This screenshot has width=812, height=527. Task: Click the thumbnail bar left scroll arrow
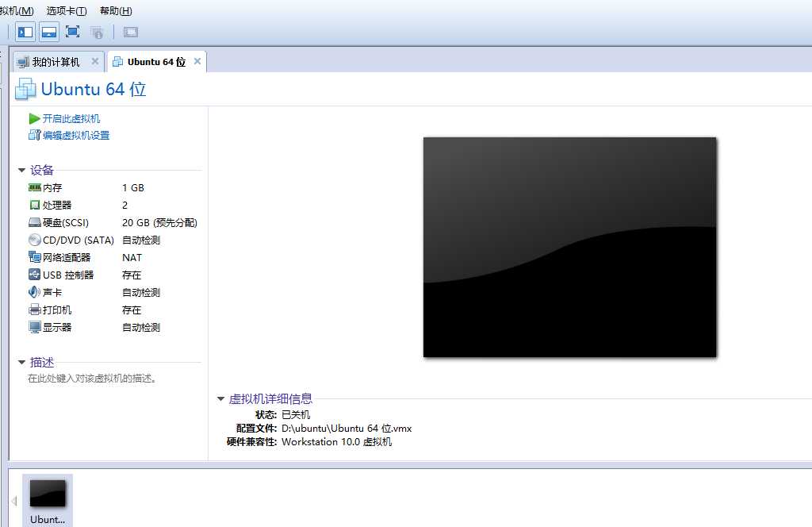(14, 501)
